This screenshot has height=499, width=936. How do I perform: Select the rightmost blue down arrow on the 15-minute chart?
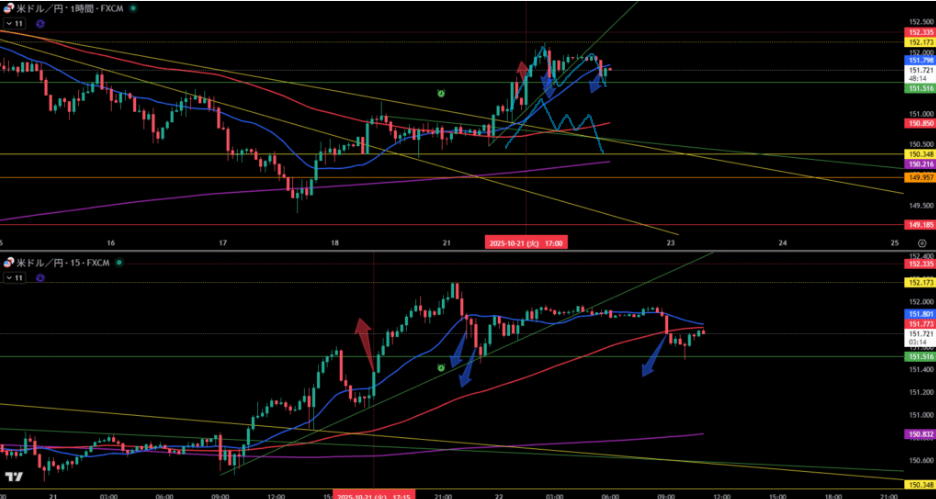[652, 360]
